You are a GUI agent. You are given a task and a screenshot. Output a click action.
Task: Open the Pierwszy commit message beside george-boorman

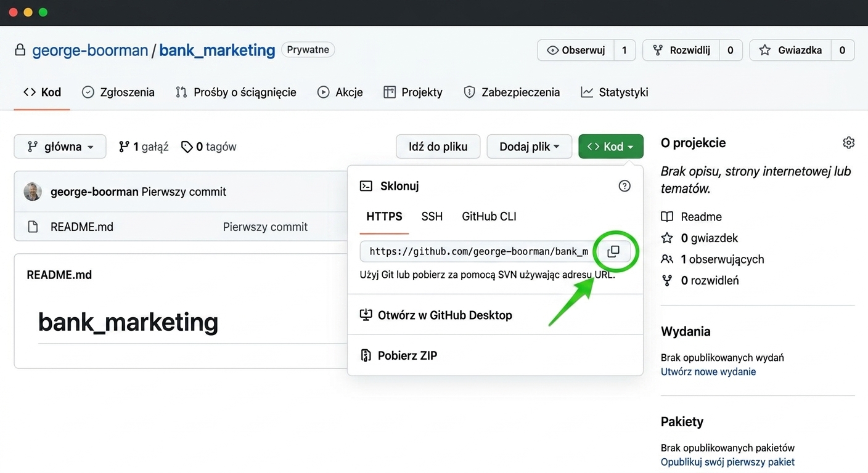click(x=184, y=192)
